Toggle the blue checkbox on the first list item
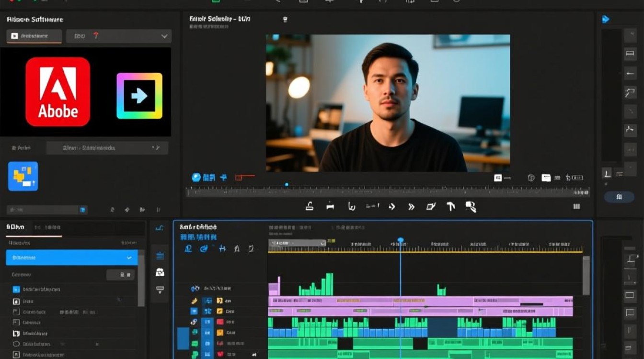Viewport: 644px width, 359px height. [16, 290]
